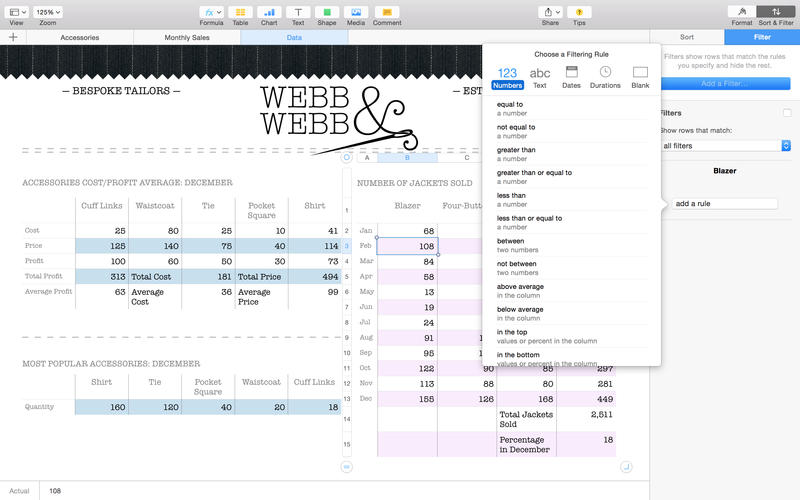The height and width of the screenshot is (500, 800).
Task: Open the 125% Zoom dropdown
Action: [x=48, y=12]
